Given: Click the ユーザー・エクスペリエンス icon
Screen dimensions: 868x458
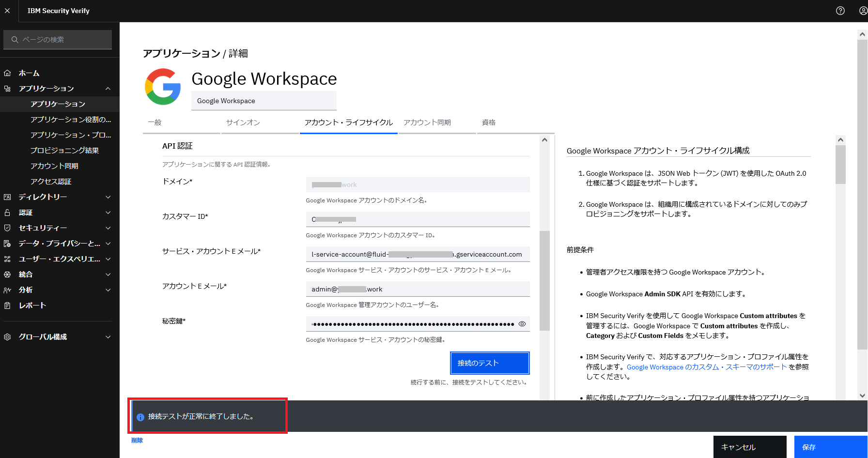Looking at the screenshot, I should pyautogui.click(x=7, y=259).
